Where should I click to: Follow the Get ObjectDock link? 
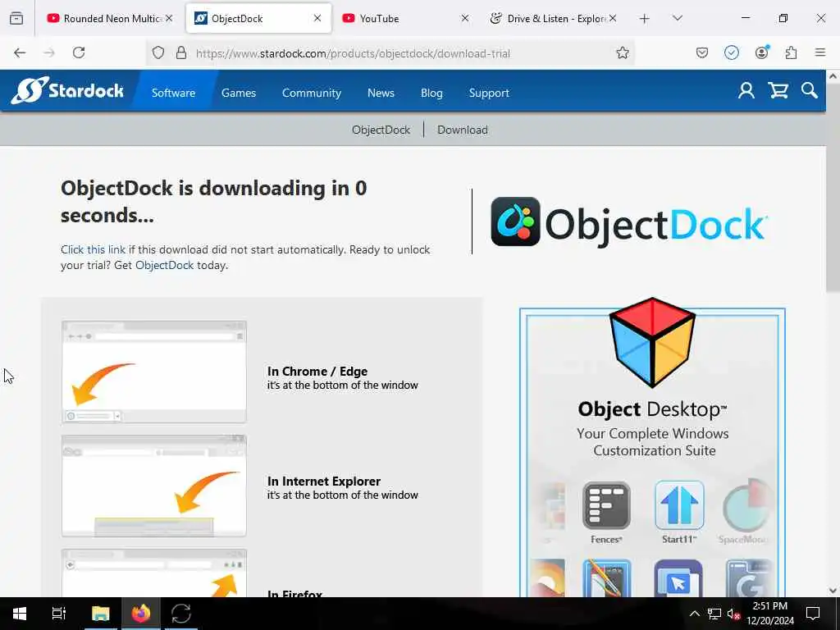[x=164, y=265]
